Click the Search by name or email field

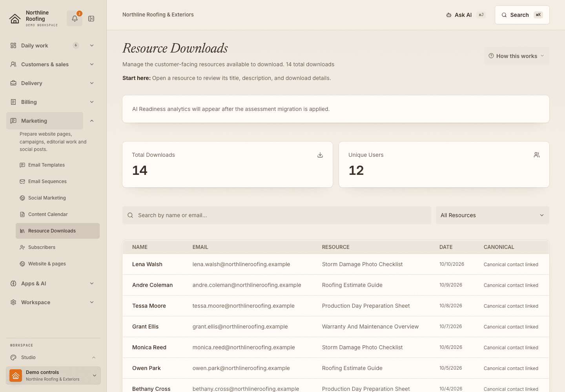coord(277,215)
